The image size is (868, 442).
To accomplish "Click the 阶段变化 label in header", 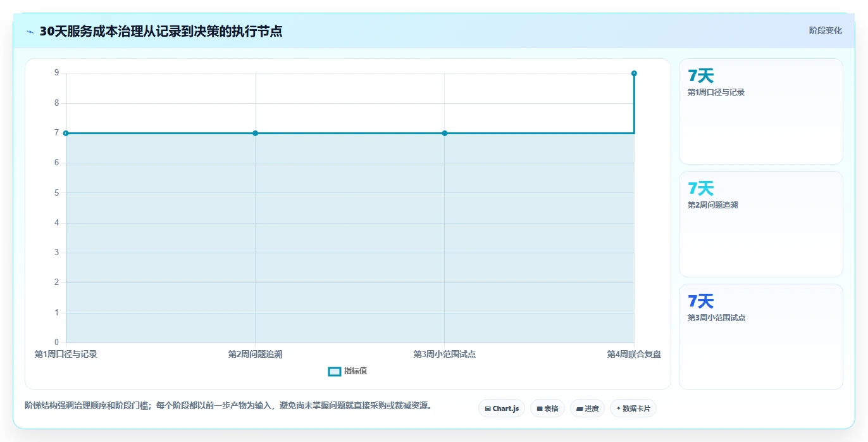I will pos(825,31).
